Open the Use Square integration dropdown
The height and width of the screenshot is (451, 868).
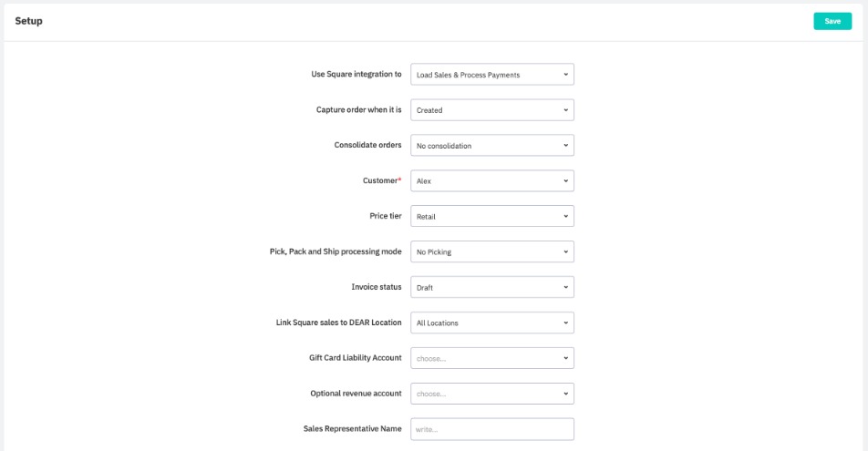[491, 75]
